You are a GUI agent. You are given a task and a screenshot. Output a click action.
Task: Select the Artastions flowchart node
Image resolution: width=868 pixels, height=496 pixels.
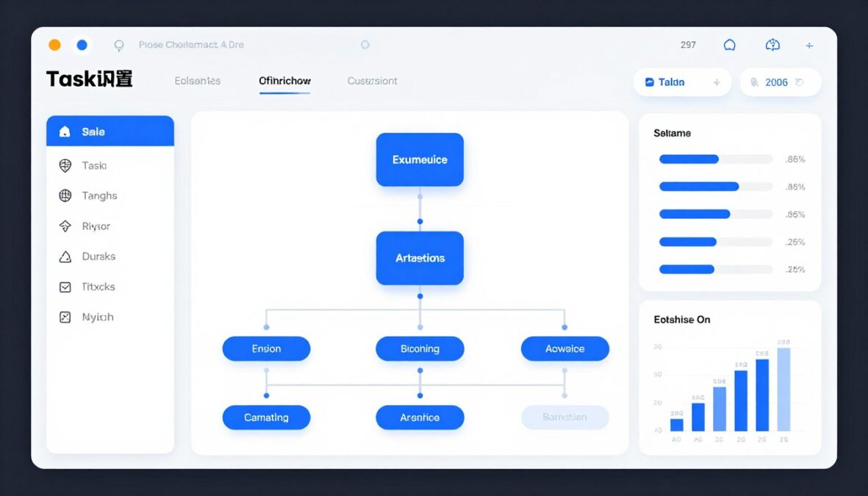(420, 258)
